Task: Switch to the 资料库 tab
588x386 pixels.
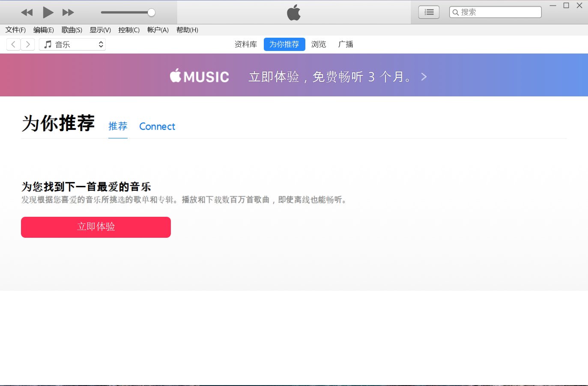Action: click(245, 44)
